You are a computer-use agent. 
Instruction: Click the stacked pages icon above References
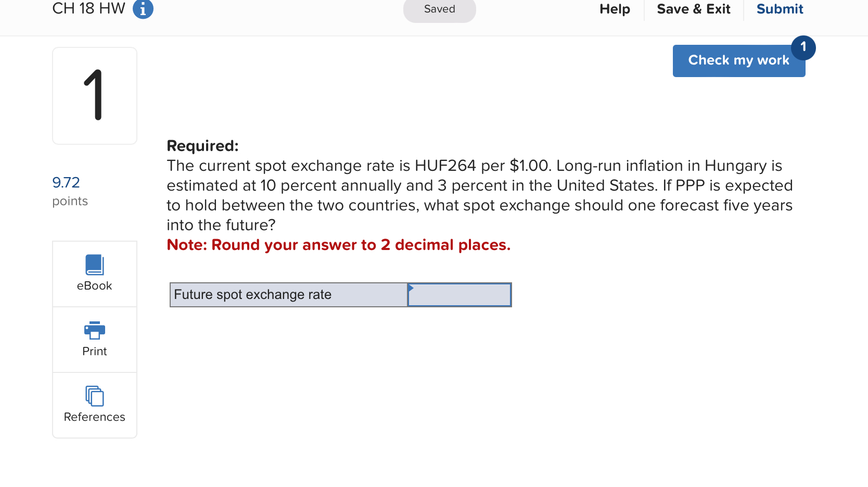pos(94,396)
